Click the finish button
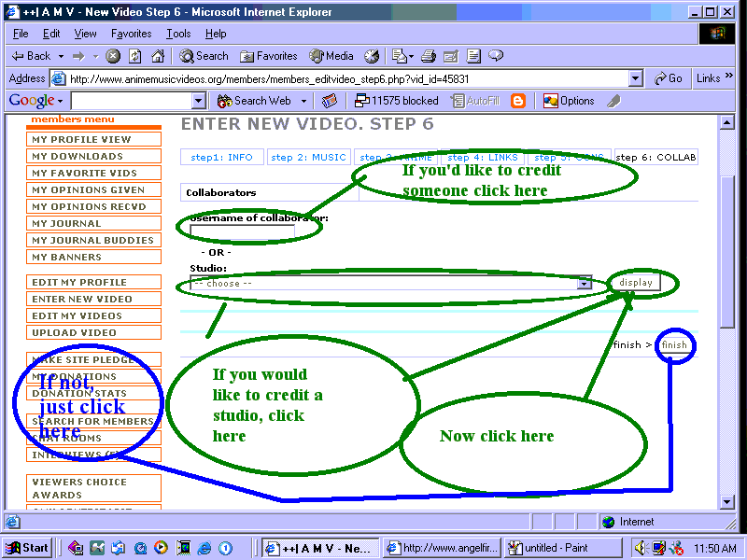Screen dimensions: 747x560 tap(674, 344)
